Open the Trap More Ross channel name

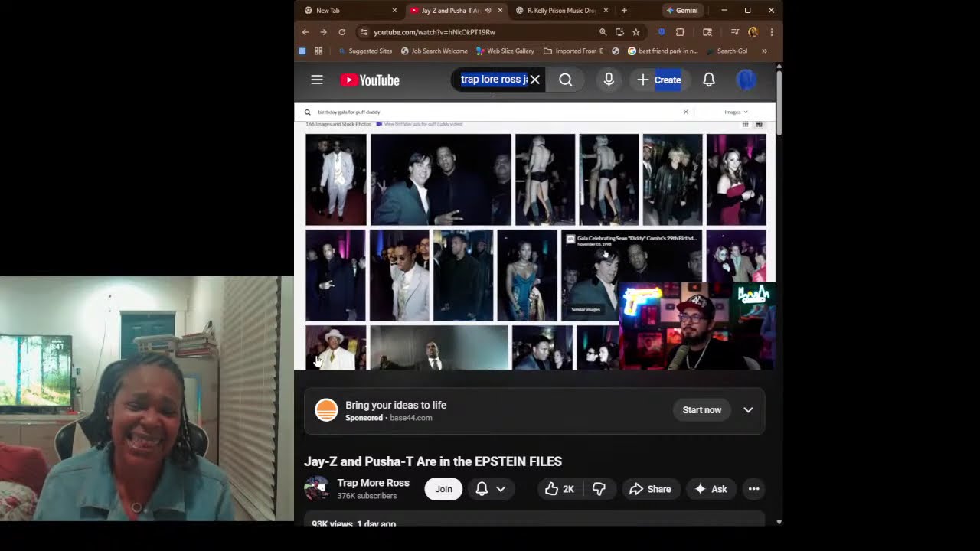click(373, 483)
